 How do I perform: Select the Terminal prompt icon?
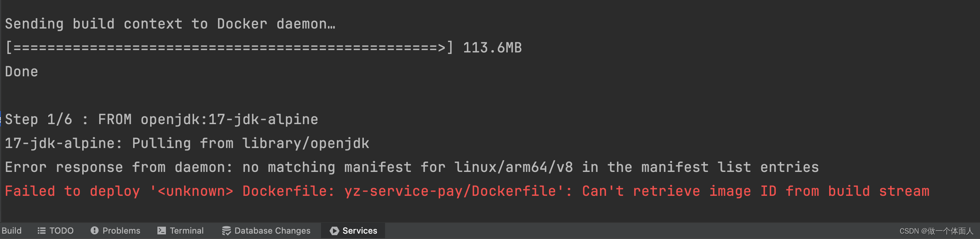tap(162, 231)
